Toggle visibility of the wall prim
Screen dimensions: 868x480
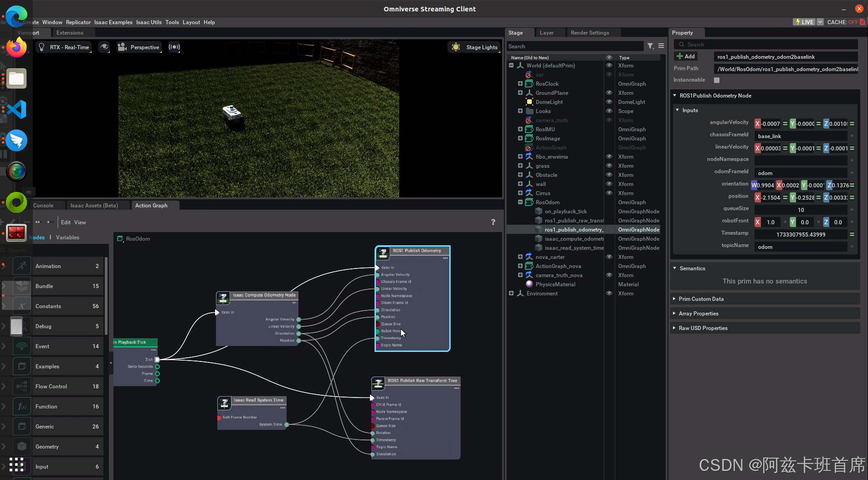tap(609, 184)
